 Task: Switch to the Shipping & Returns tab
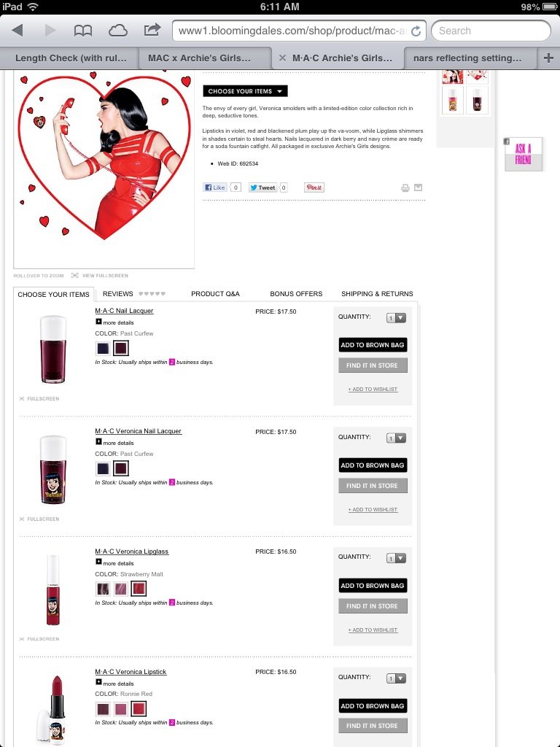click(377, 293)
